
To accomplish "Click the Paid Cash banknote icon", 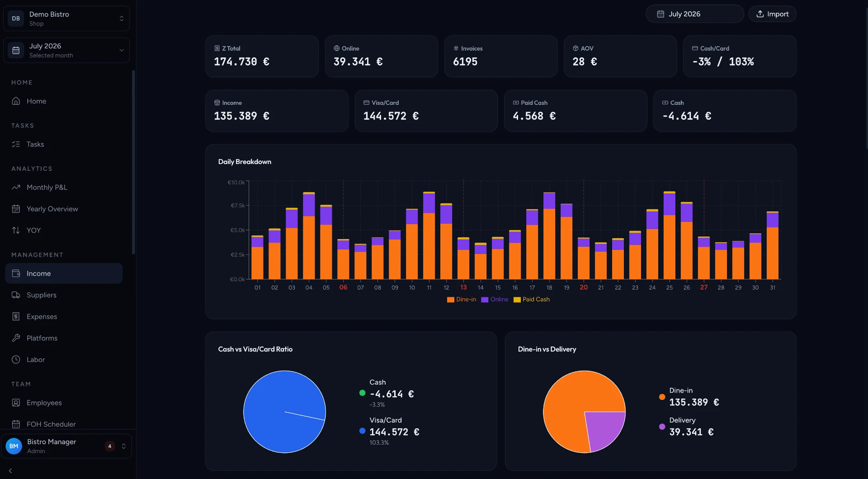I will click(516, 103).
